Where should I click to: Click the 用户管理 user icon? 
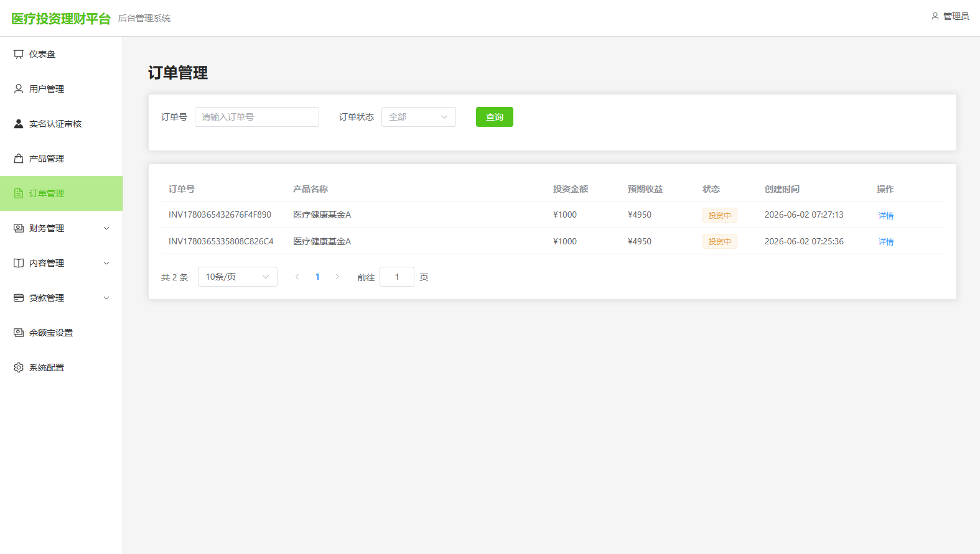click(19, 89)
